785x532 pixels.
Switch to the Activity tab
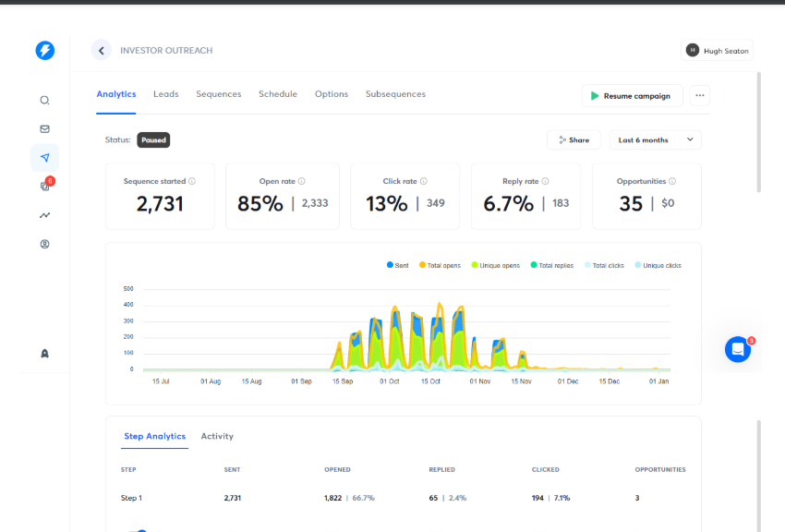pos(217,436)
